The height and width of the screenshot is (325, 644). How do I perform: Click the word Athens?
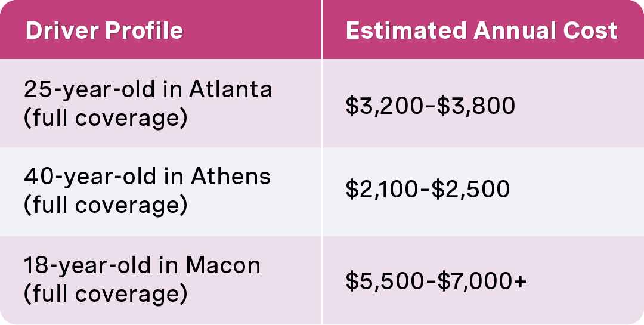[230, 177]
